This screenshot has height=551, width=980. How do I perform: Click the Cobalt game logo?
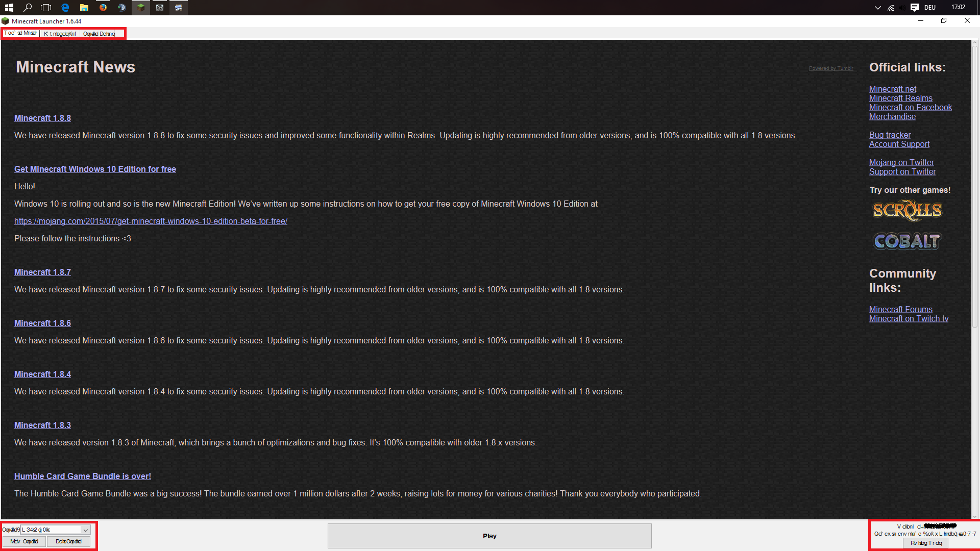[x=907, y=241]
